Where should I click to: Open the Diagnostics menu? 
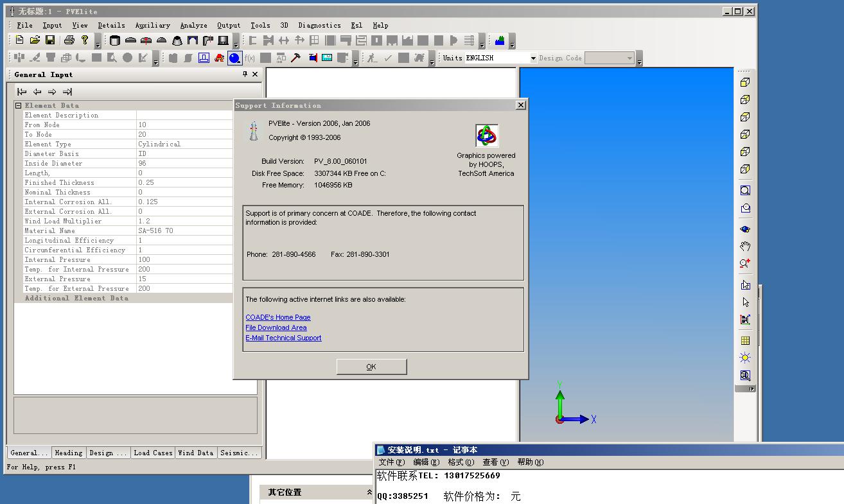point(319,25)
